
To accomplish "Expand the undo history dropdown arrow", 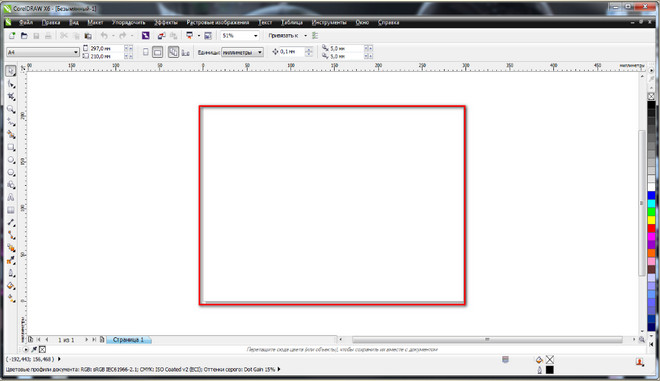I will tap(113, 36).
